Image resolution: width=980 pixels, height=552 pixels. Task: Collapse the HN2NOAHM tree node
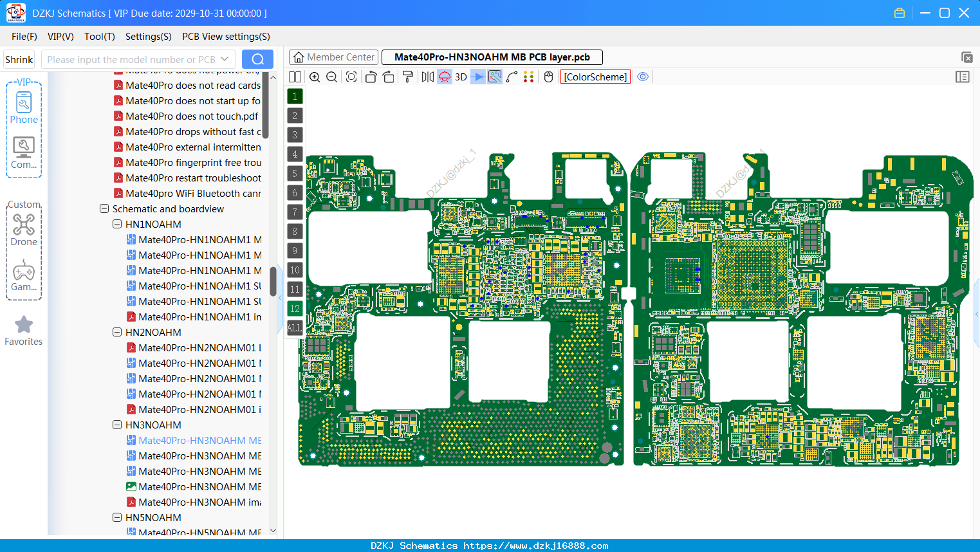tap(117, 333)
